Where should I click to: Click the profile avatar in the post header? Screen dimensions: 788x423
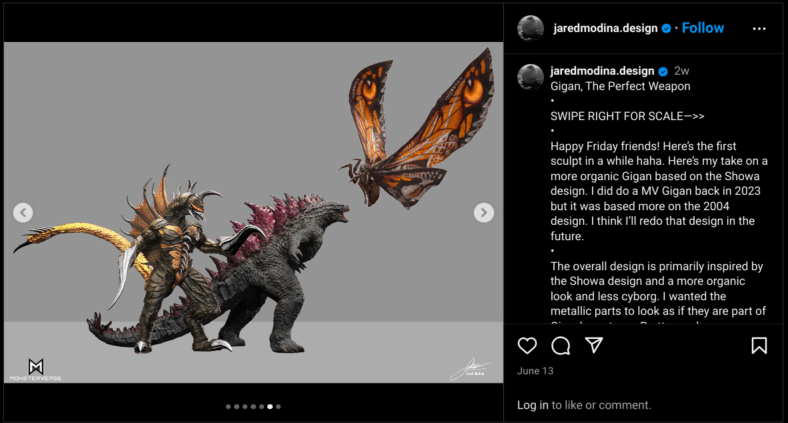pos(530,28)
